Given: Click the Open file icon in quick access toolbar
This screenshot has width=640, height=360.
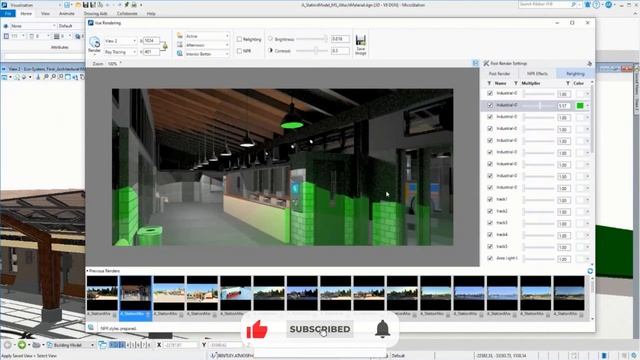Looking at the screenshot, I should (78, 5).
